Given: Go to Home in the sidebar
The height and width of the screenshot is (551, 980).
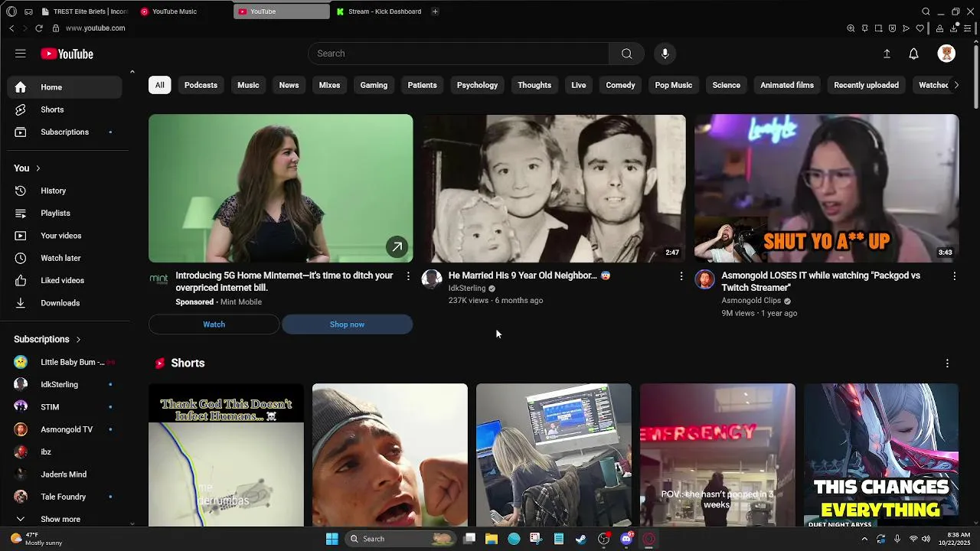Looking at the screenshot, I should click(64, 87).
